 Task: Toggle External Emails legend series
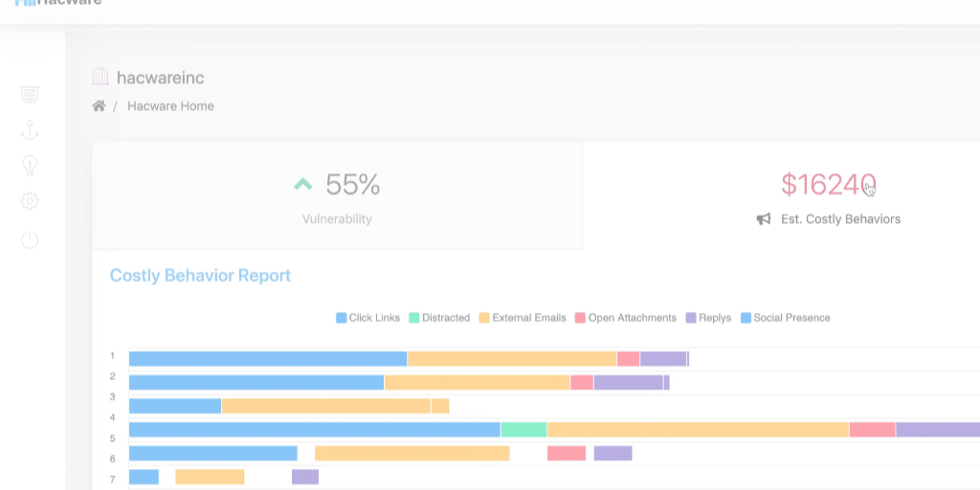(x=523, y=318)
